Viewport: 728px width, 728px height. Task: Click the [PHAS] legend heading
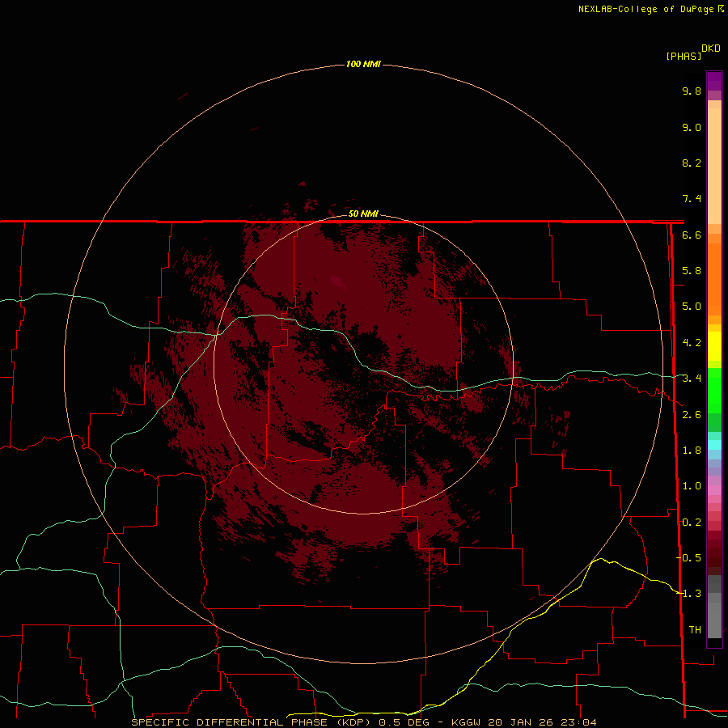pos(684,56)
